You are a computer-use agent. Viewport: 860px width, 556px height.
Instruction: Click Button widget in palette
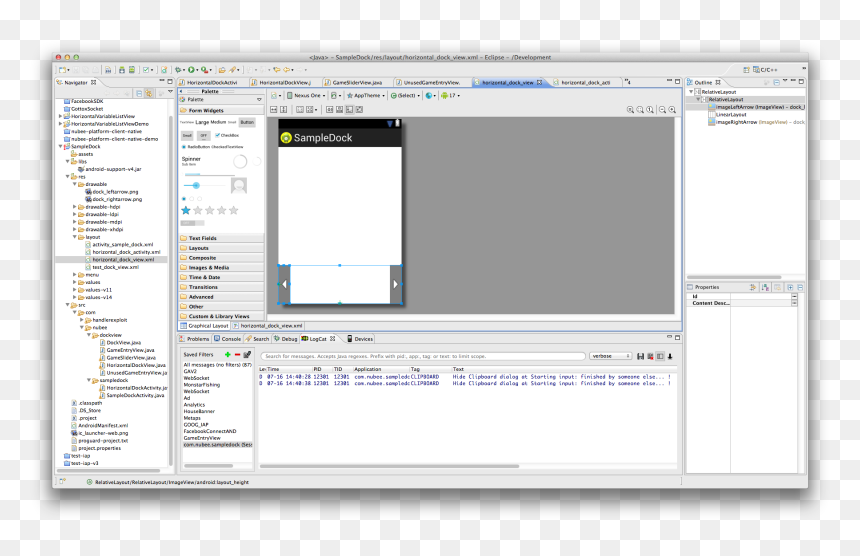point(247,122)
